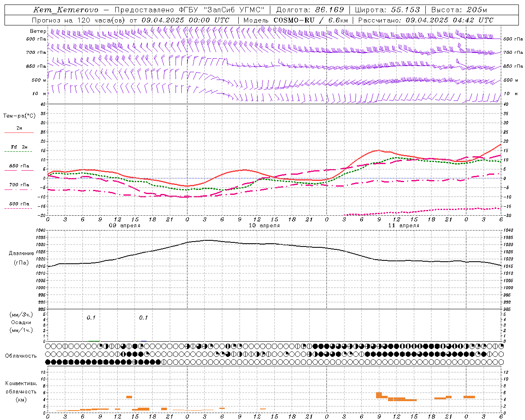Viewport: 525px width, 420px height.
Task: Click the '(км)' convective cloud unit label
Action: click(21, 399)
